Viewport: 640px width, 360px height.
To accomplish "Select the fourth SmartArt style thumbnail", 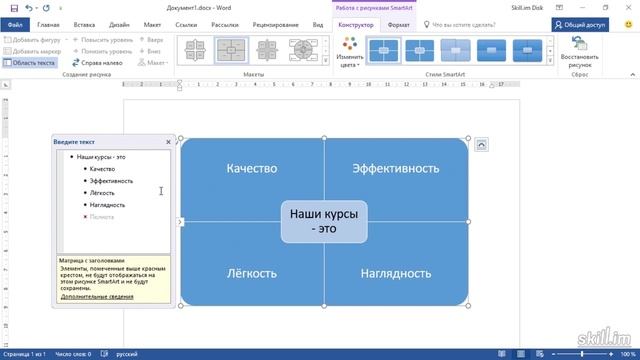I will (x=491, y=50).
